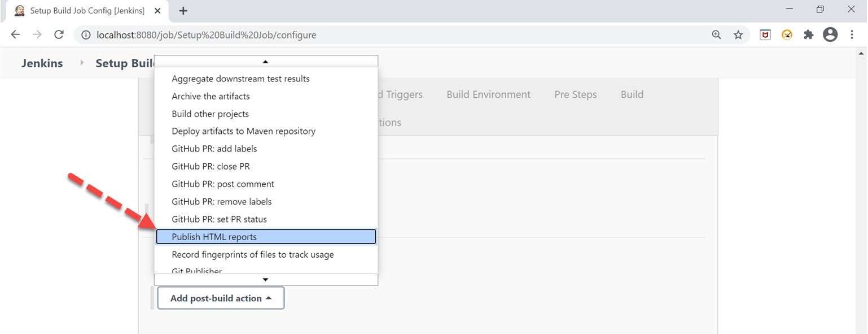
Task: Choose Record fingerprints of files to track usage
Action: tap(265, 254)
